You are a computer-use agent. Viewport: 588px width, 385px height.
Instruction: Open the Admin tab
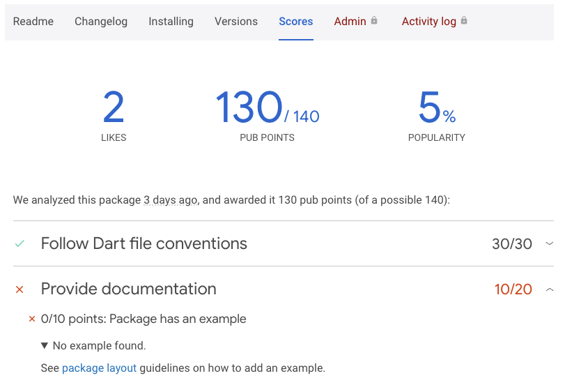pos(350,22)
